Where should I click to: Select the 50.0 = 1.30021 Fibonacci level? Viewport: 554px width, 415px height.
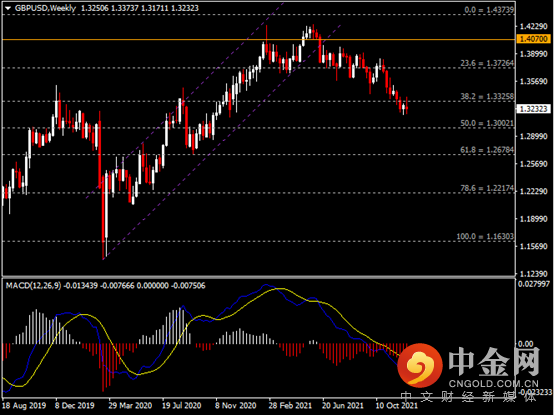point(487,123)
